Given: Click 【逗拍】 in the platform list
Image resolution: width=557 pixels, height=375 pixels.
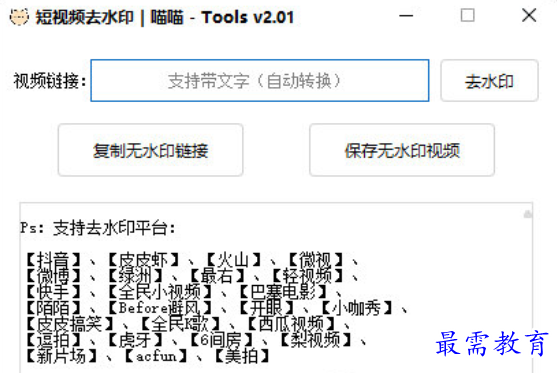Looking at the screenshot, I should [x=53, y=340].
